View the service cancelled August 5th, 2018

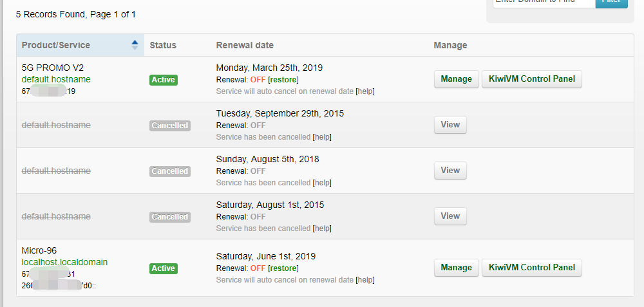pyautogui.click(x=450, y=171)
